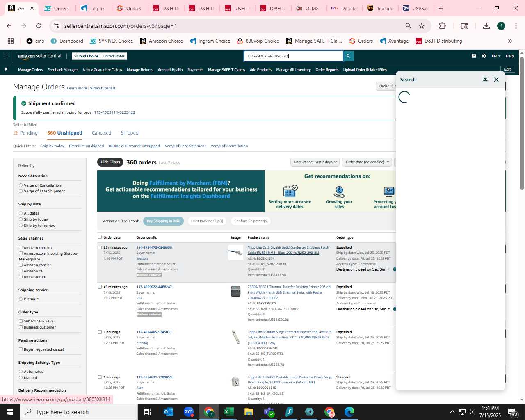Select Ship by today radio option

click(21, 219)
